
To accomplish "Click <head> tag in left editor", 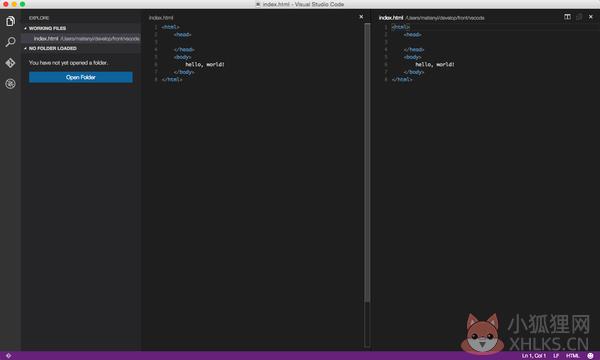I will [182, 34].
